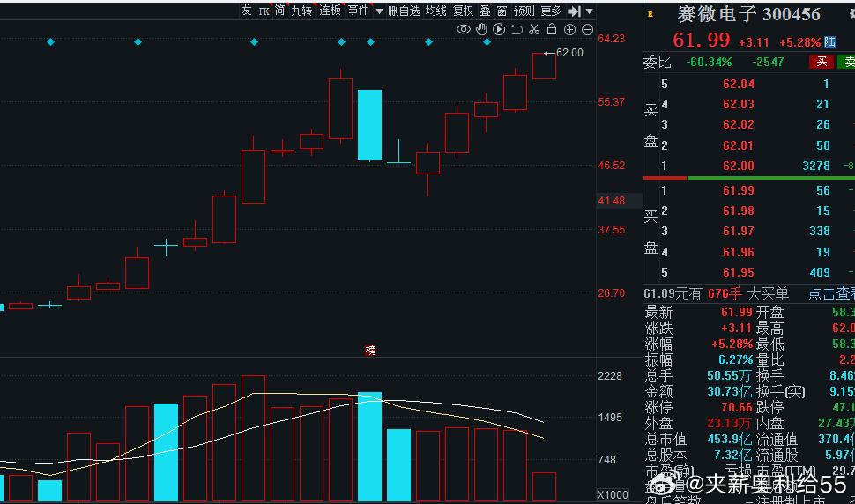Click the last cyan diamond event marker

(487, 42)
